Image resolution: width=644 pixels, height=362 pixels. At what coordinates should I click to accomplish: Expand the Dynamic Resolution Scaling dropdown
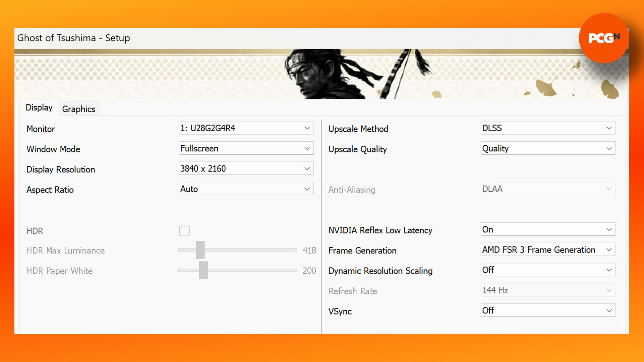pos(548,270)
